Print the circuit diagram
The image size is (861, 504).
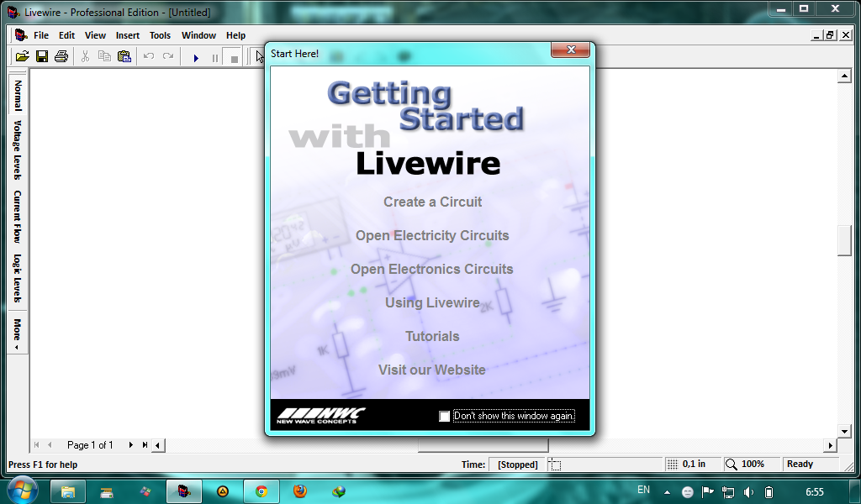[x=61, y=56]
